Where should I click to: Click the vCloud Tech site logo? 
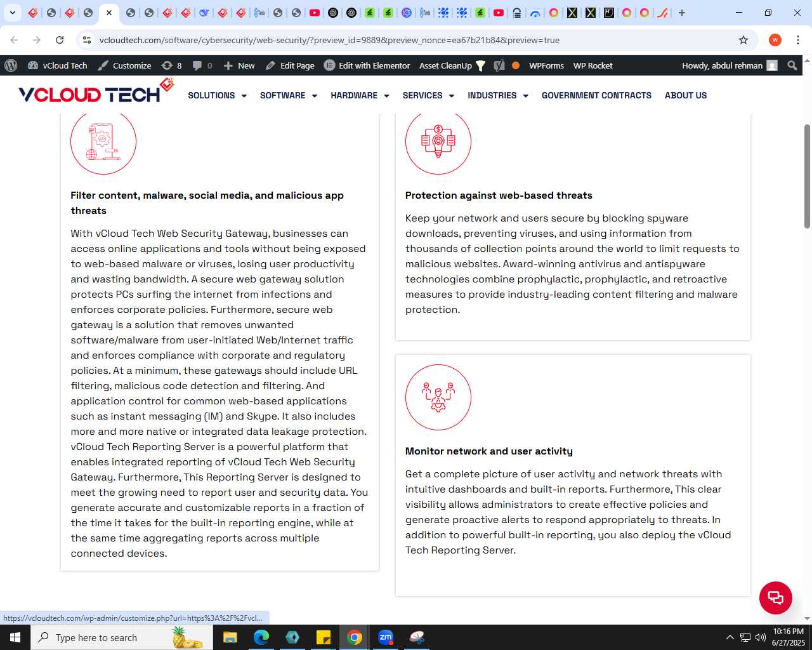[x=96, y=91]
